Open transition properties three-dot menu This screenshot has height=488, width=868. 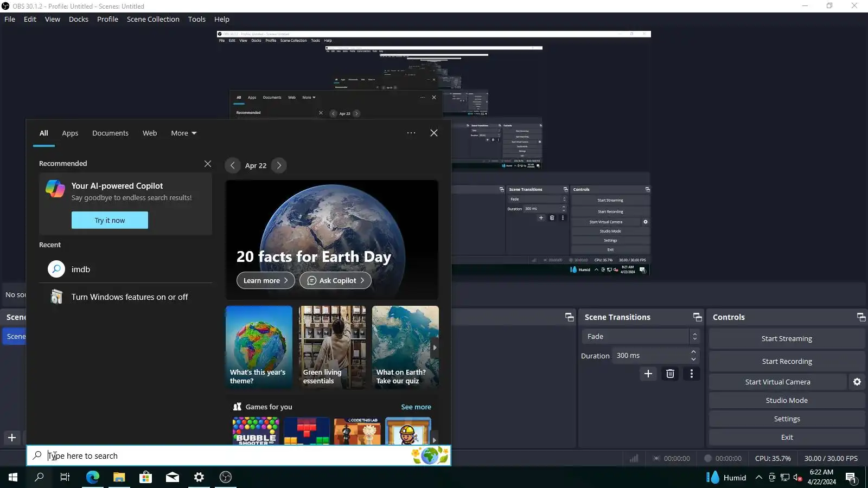[692, 374]
